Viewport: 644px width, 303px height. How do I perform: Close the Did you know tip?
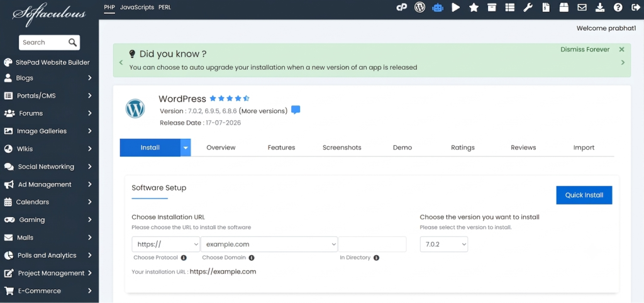pyautogui.click(x=622, y=49)
